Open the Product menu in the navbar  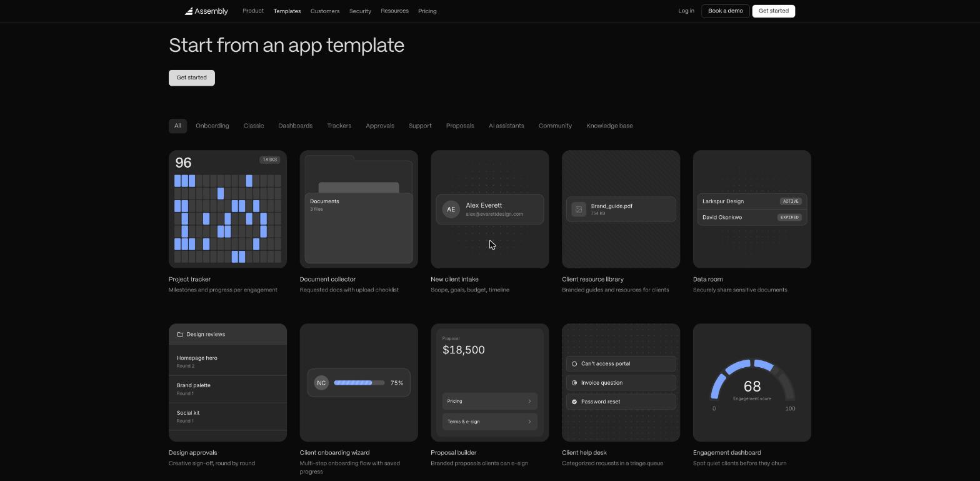253,11
